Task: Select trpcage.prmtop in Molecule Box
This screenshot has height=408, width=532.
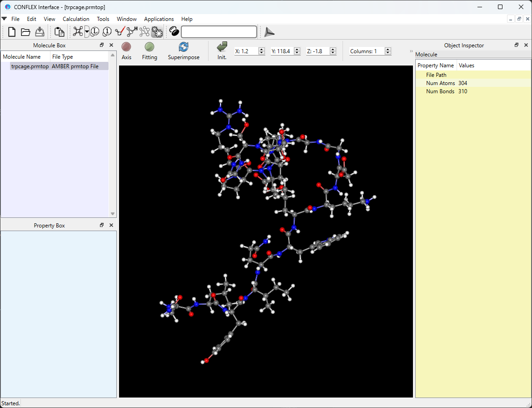Action: point(30,66)
